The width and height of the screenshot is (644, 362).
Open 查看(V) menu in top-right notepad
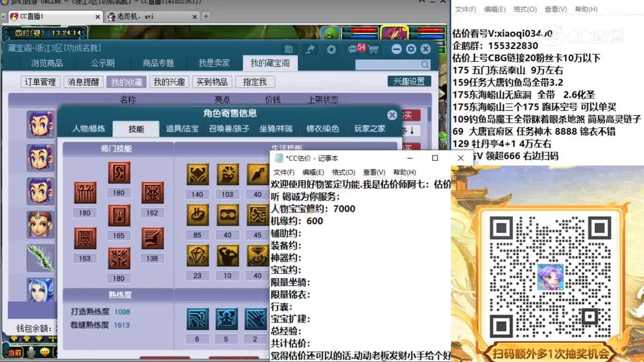555,9
